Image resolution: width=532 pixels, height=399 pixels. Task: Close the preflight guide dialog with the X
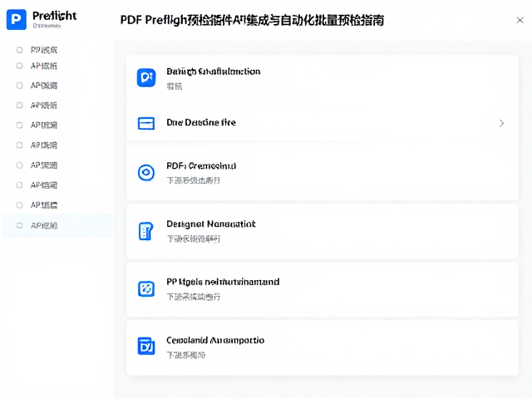pyautogui.click(x=520, y=20)
